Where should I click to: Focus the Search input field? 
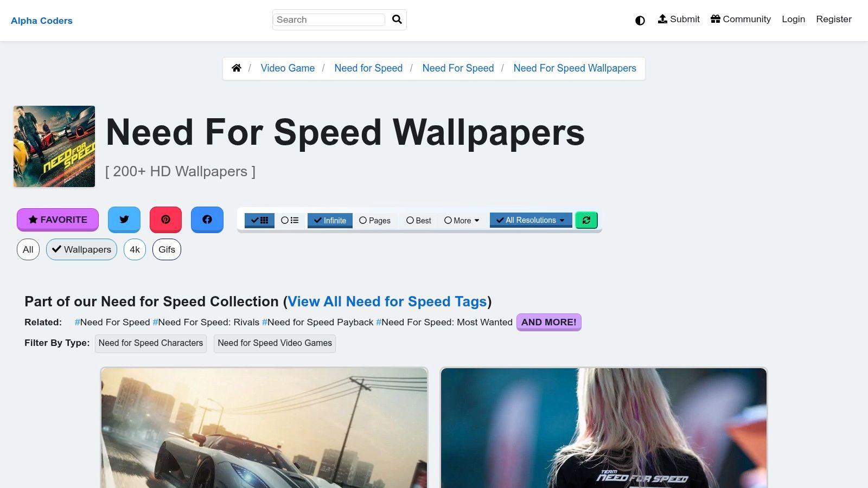tap(329, 20)
